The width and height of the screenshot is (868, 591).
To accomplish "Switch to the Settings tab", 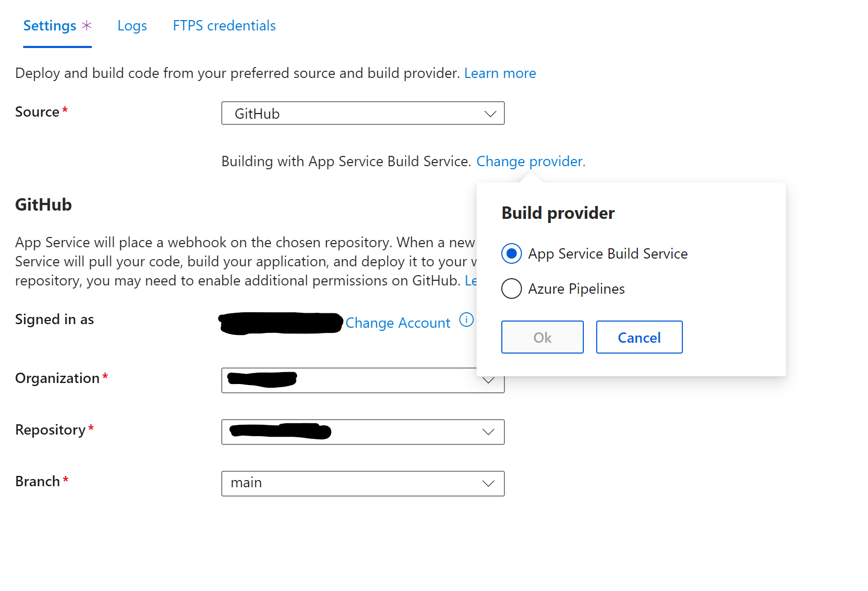I will [50, 25].
